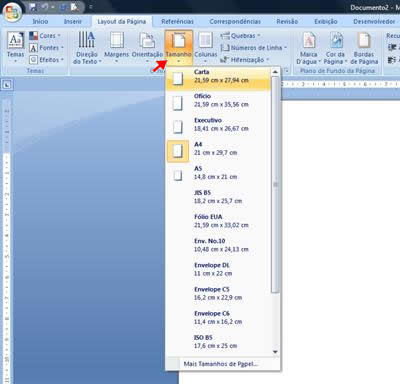Click the Office button logo
The width and height of the screenshot is (400, 384).
pyautogui.click(x=12, y=13)
